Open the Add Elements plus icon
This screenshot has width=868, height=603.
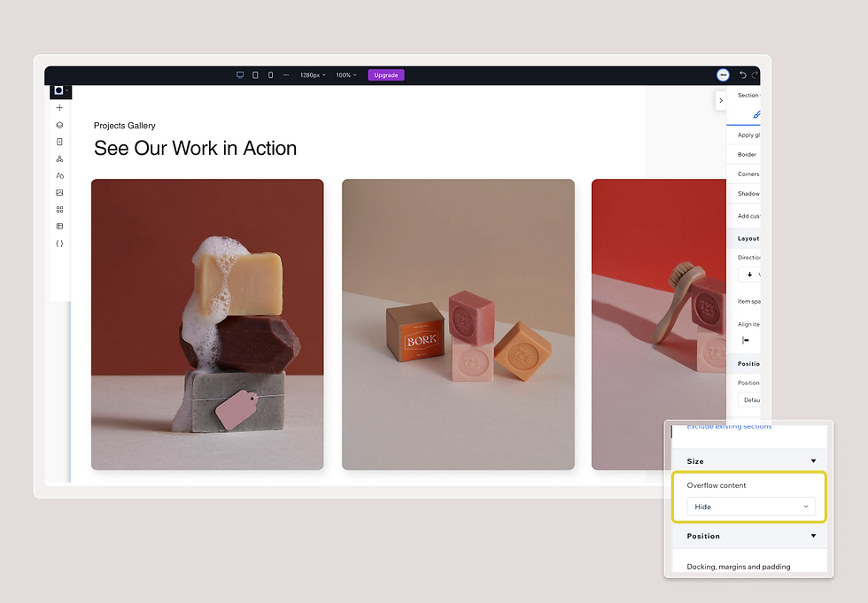[60, 108]
